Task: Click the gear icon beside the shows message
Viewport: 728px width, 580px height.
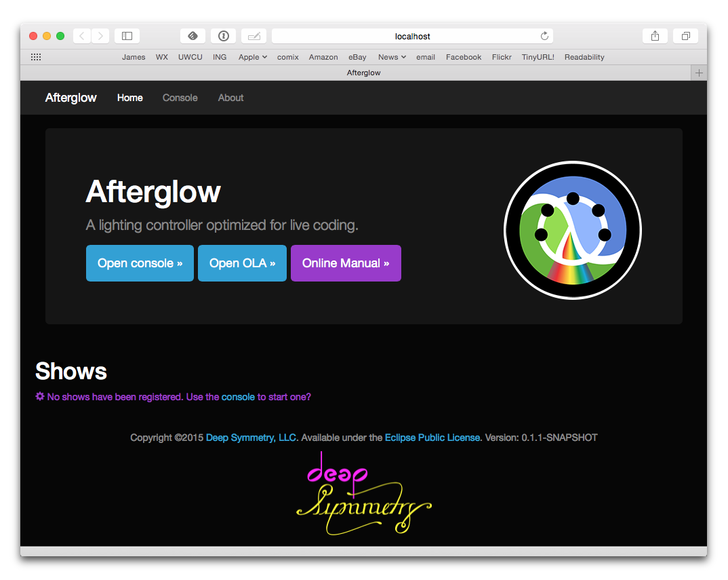Action: (x=39, y=396)
